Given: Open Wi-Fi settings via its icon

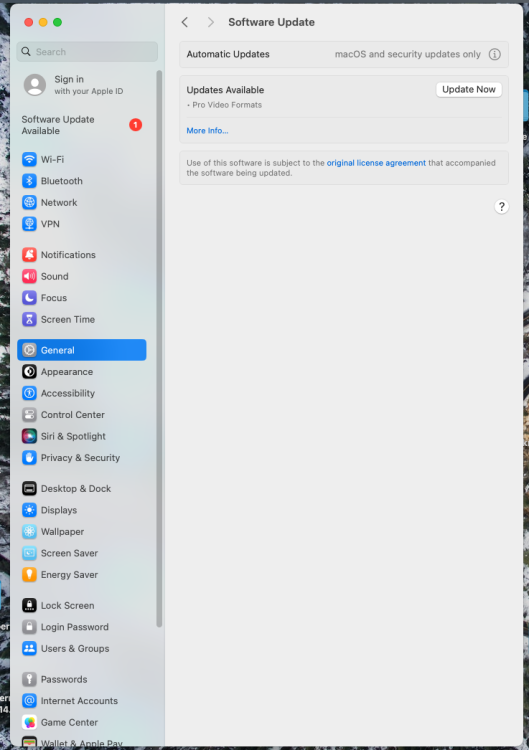Looking at the screenshot, I should click(x=29, y=159).
